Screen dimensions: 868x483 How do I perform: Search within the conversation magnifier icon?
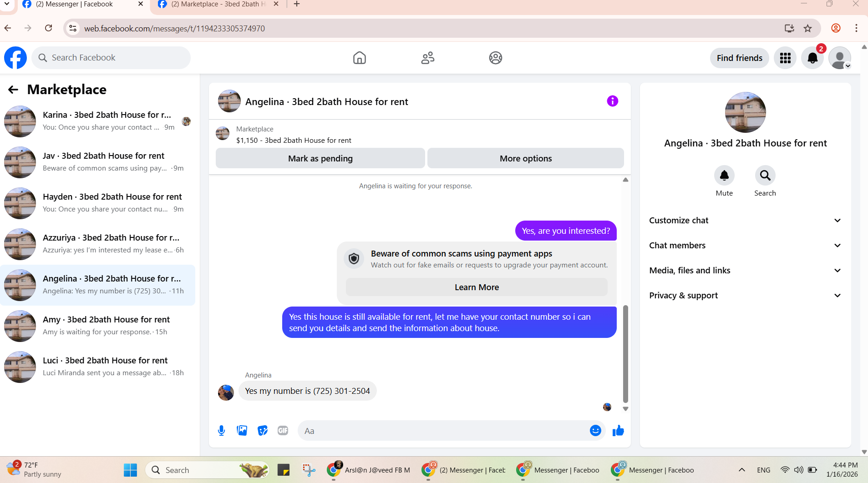(x=765, y=176)
